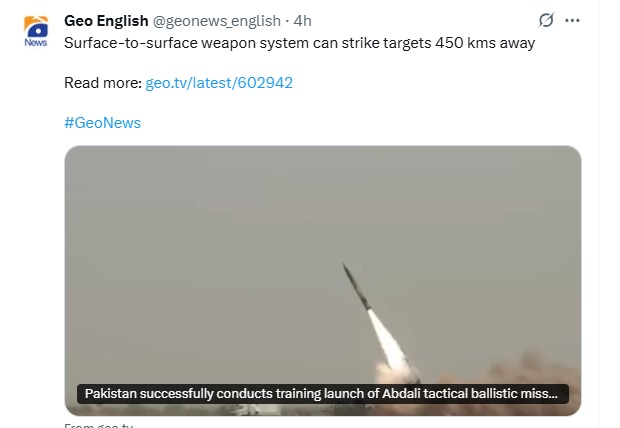Open the #GeoNews hashtag

pyautogui.click(x=102, y=122)
